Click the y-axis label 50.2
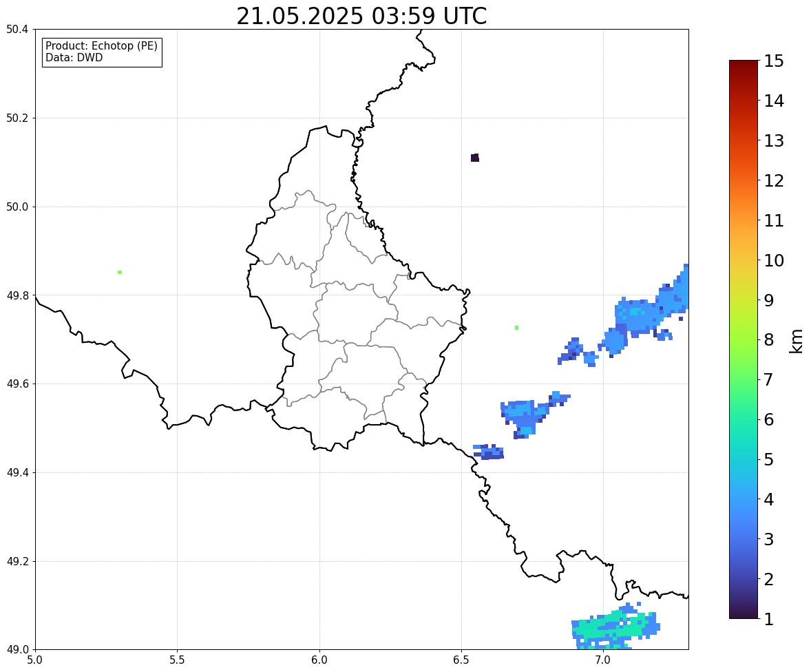The height and width of the screenshot is (672, 811). pyautogui.click(x=17, y=118)
